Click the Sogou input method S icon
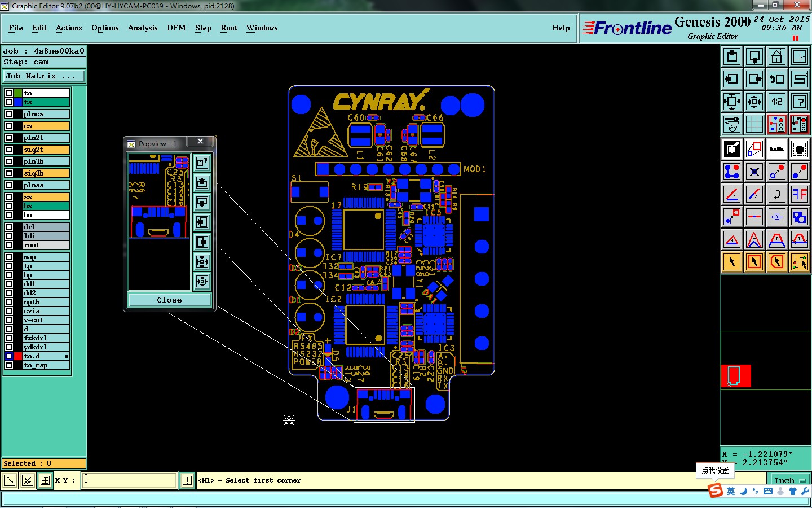This screenshot has width=812, height=508. (x=716, y=490)
